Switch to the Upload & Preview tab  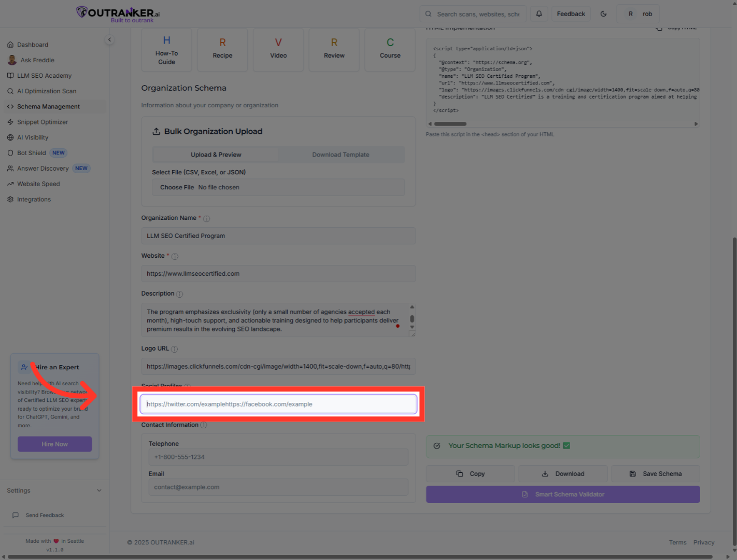[x=216, y=155]
